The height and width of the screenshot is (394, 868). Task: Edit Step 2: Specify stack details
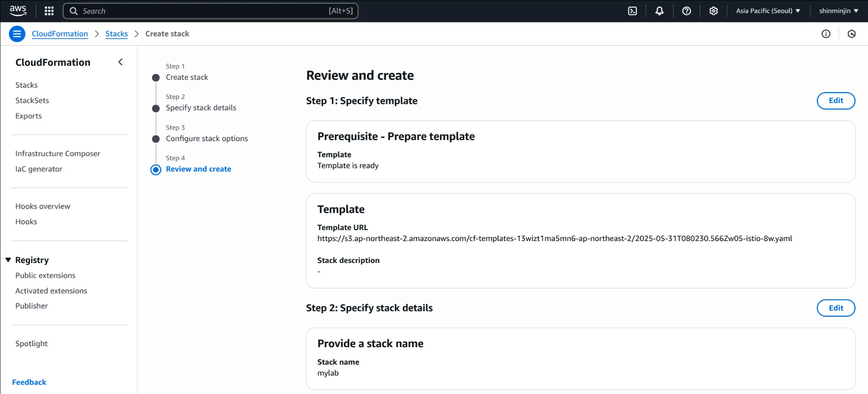click(x=836, y=308)
